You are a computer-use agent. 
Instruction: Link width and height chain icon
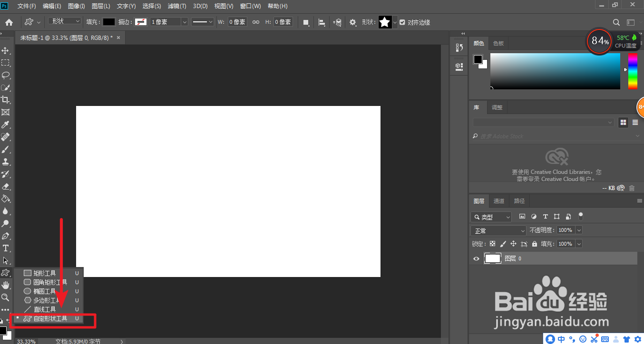(256, 22)
